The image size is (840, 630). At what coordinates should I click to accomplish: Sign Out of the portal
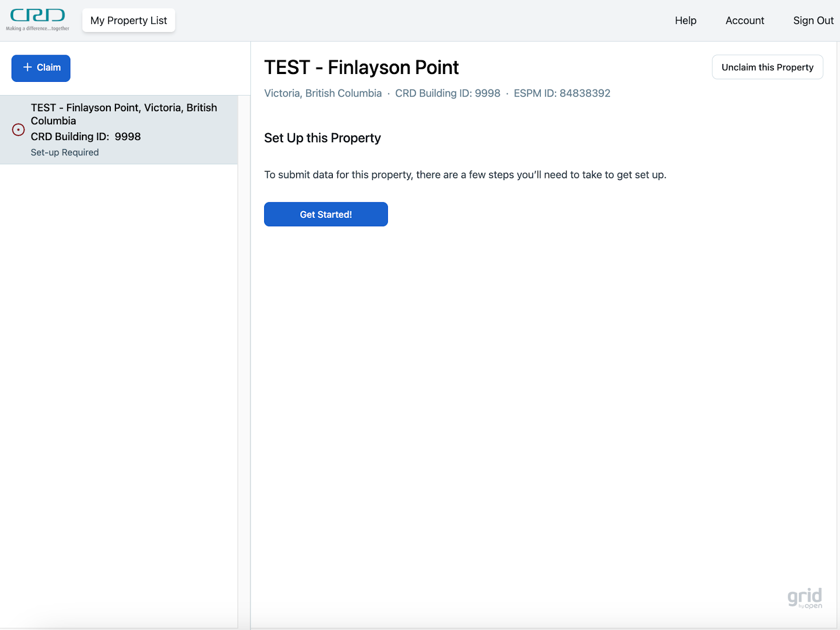pyautogui.click(x=813, y=20)
